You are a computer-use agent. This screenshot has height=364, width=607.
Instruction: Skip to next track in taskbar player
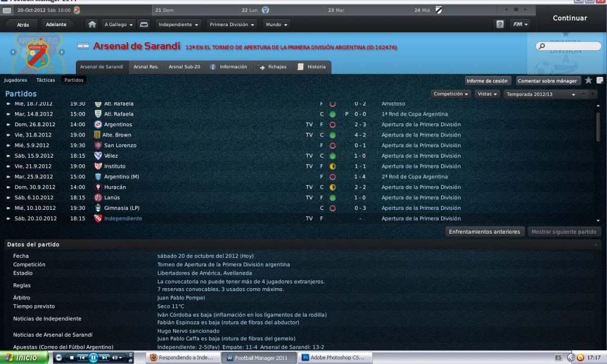(x=104, y=358)
